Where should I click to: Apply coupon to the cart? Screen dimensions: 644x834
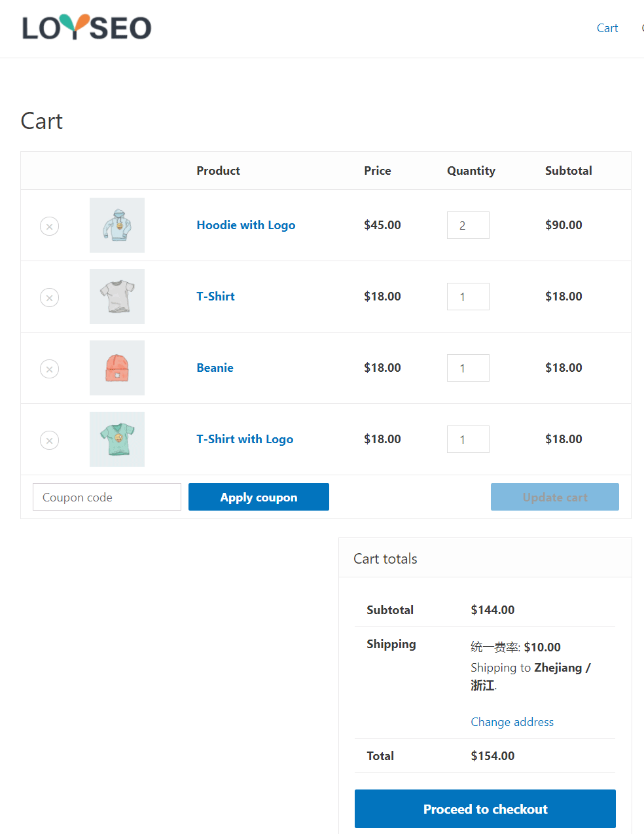259,497
